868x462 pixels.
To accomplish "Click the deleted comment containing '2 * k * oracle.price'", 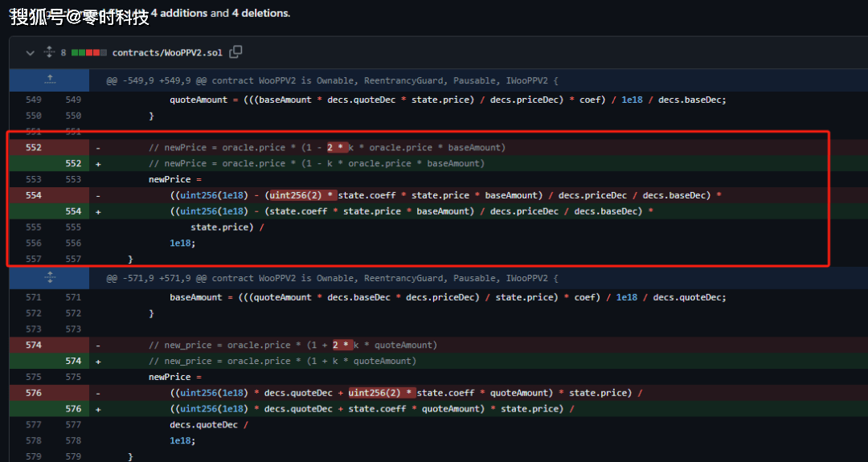I will [327, 148].
